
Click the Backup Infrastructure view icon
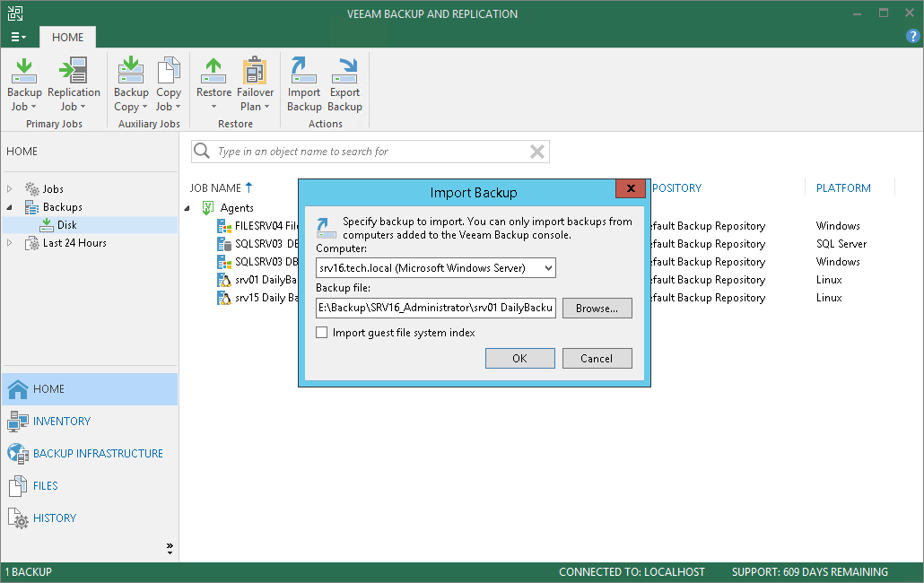pyautogui.click(x=18, y=454)
